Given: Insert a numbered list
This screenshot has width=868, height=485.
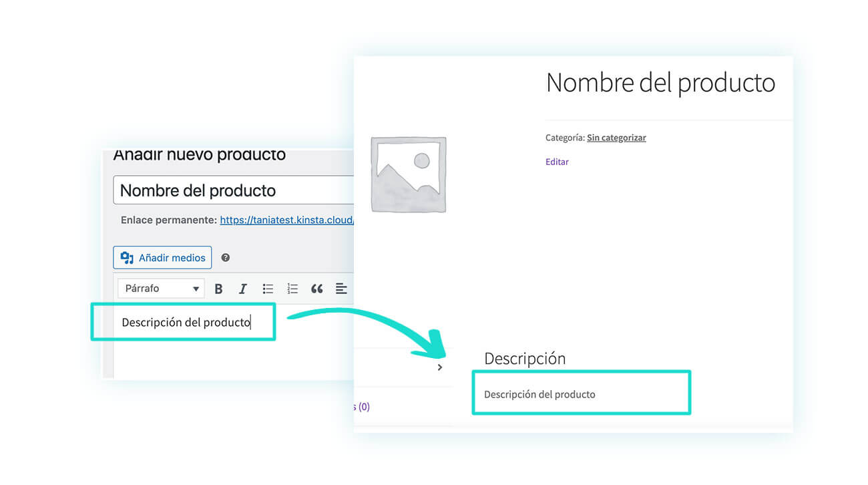Looking at the screenshot, I should 292,289.
